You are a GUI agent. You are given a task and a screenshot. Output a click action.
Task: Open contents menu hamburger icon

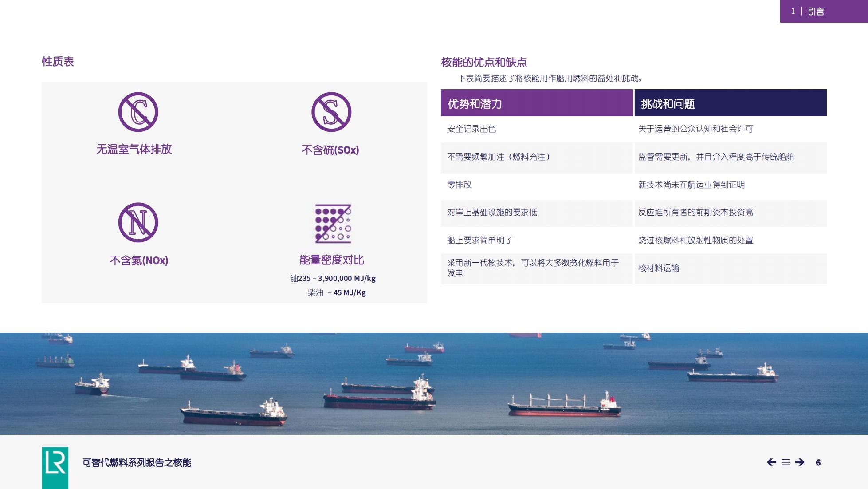click(x=786, y=462)
